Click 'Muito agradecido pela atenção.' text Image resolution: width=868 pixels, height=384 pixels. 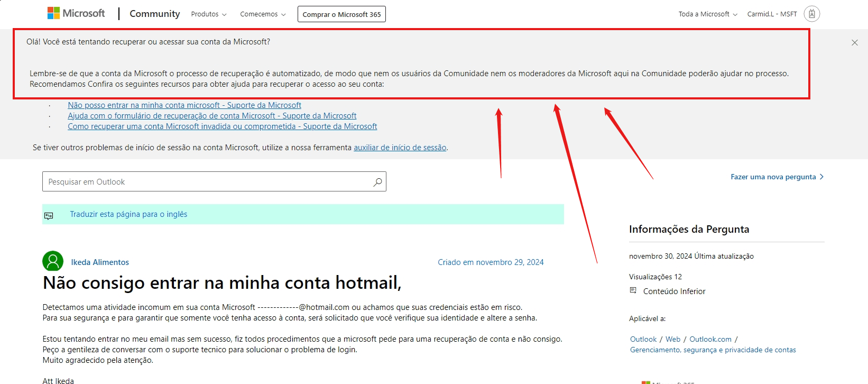pos(98,360)
